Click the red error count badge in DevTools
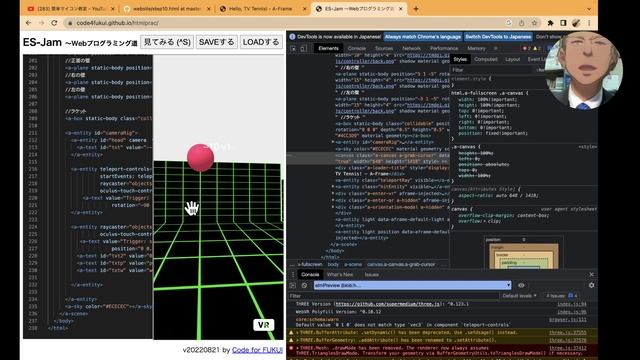This screenshot has width=640, height=360. pos(527,48)
